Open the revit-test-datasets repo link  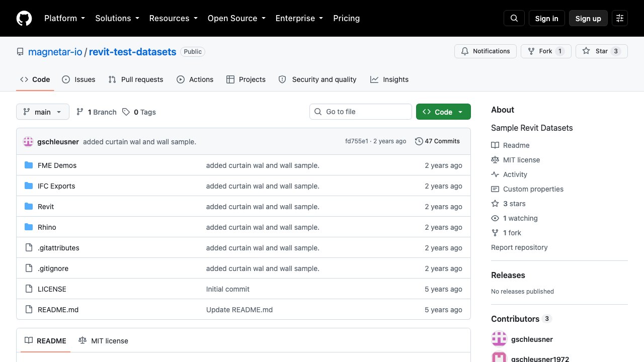point(133,52)
